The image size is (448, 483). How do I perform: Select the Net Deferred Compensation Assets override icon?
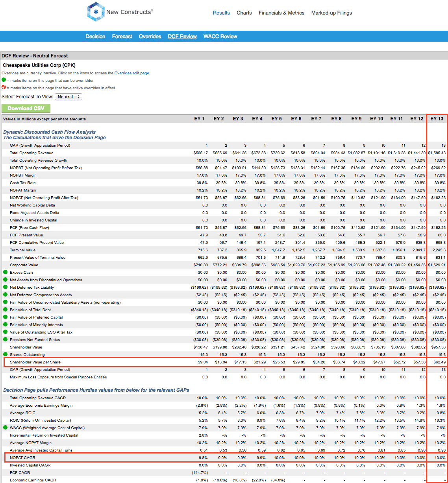click(6, 295)
